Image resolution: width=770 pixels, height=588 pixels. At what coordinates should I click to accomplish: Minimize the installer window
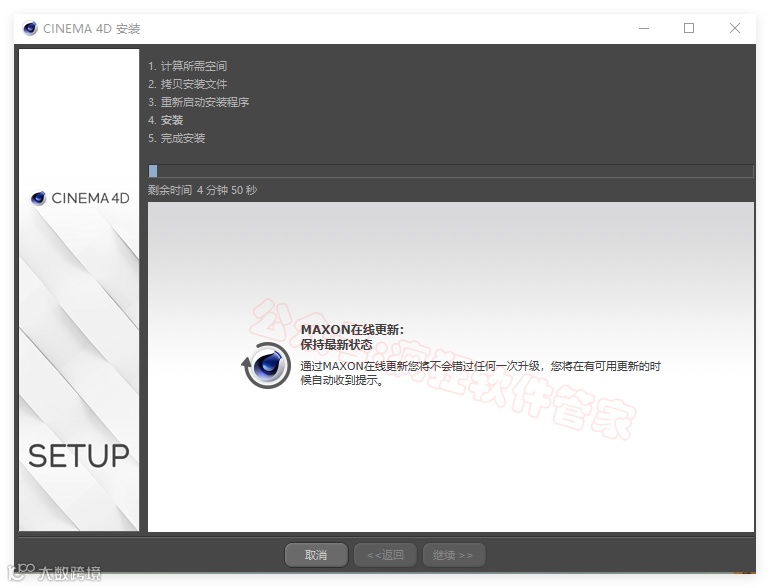(644, 28)
